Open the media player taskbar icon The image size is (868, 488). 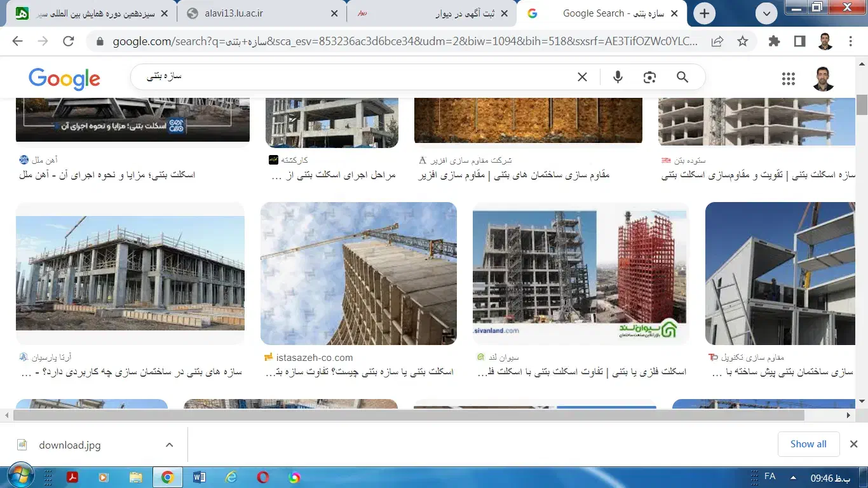coord(104,477)
